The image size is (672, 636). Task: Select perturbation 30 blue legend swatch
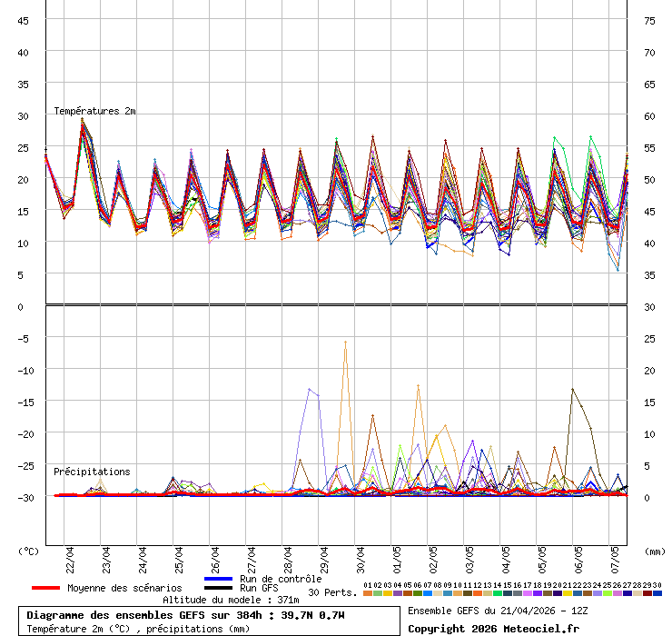657,593
